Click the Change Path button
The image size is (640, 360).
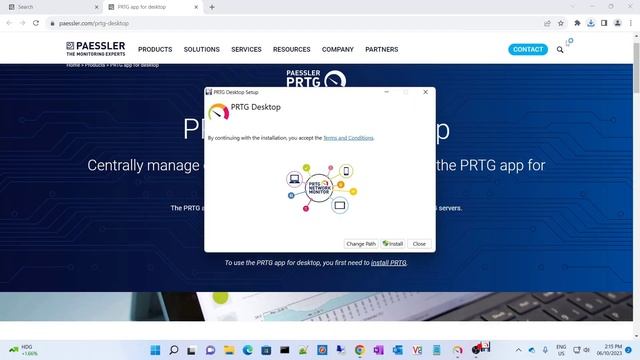pos(361,244)
